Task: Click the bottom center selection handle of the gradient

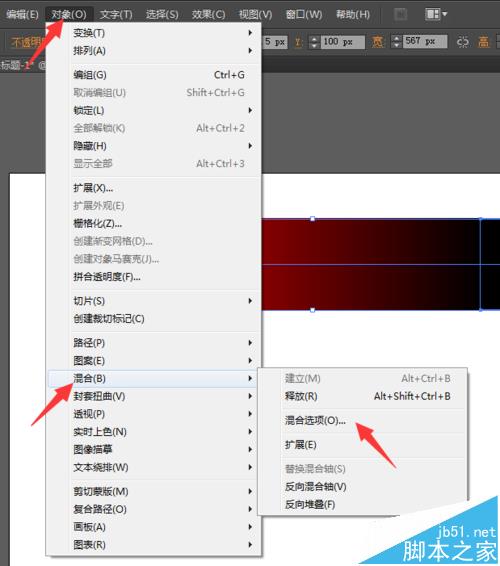Action: pyautogui.click(x=313, y=310)
